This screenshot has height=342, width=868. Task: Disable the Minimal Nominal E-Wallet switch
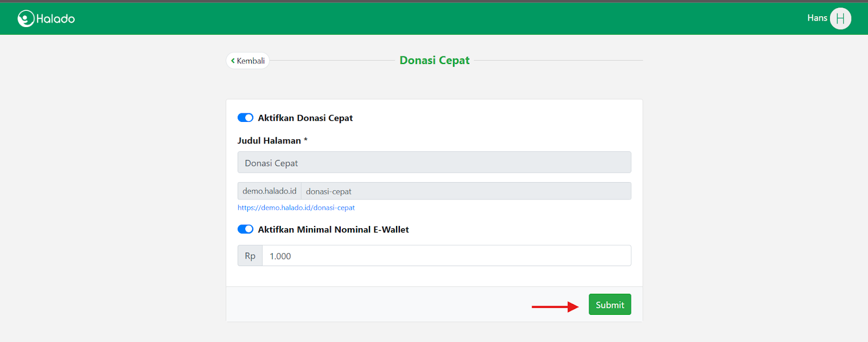coord(245,229)
